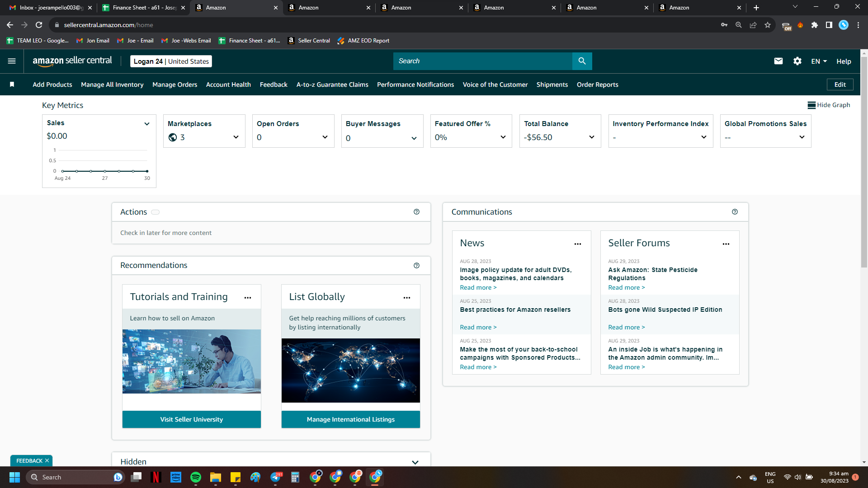Expand the Marketplaces metric dropdown
Viewport: 868px width, 488px height.
coord(236,137)
